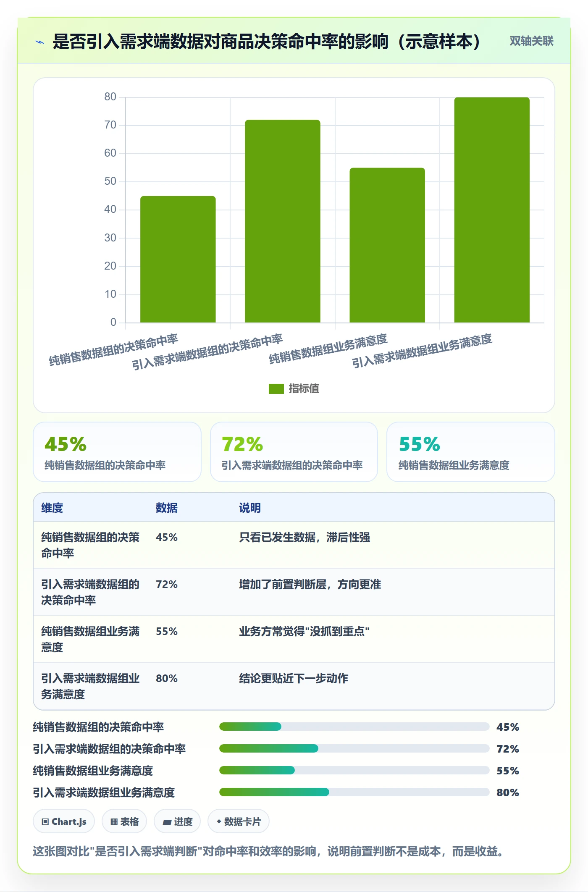Select table cell 增加了前置判断层，方向更准
Image resolution: width=588 pixels, height=892 pixels.
click(x=310, y=585)
